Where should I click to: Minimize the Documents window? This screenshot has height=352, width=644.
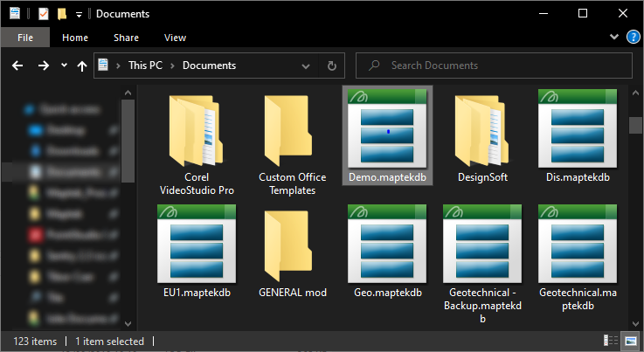[x=544, y=14]
